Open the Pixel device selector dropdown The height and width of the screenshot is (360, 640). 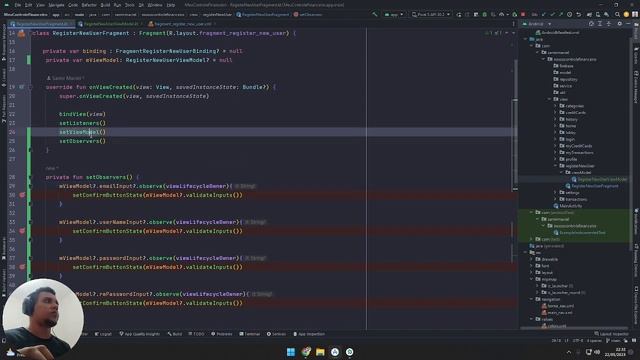(431, 14)
